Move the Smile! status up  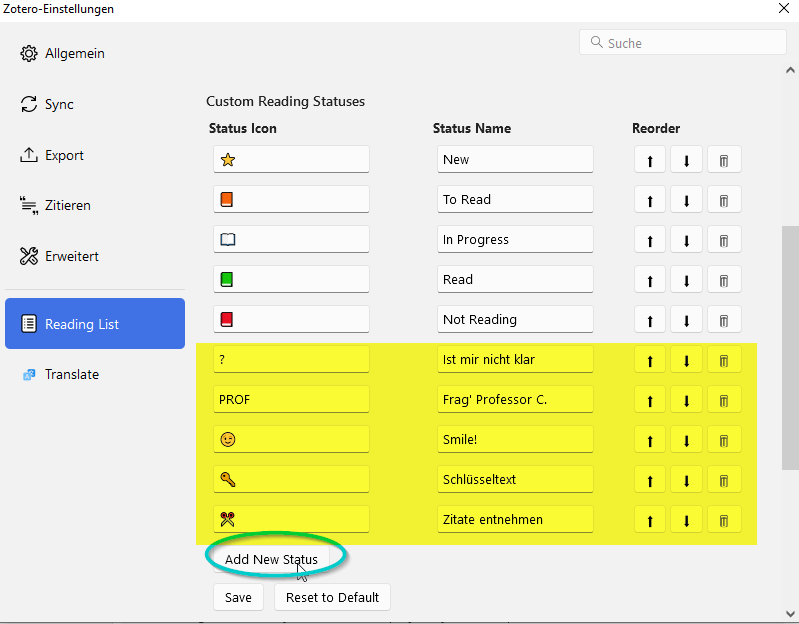click(x=650, y=440)
